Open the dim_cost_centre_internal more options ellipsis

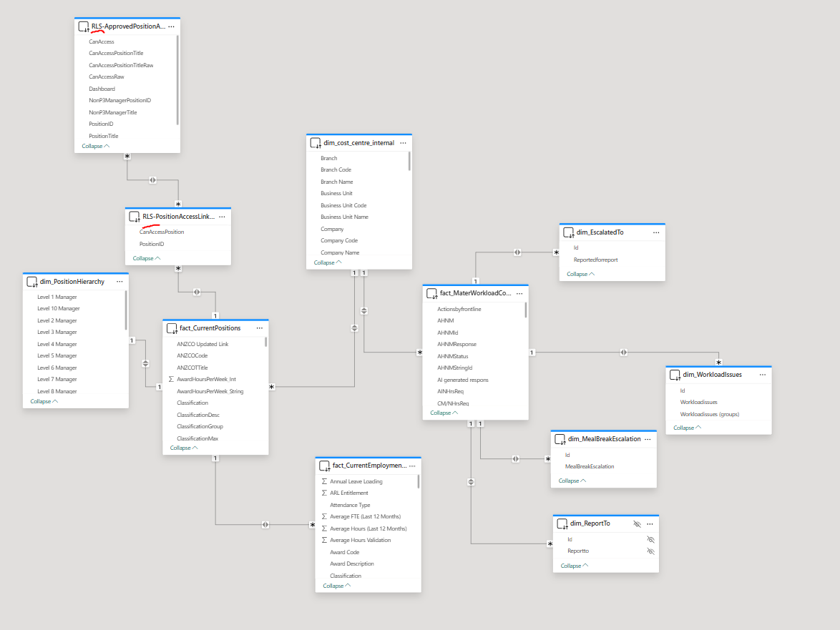coord(403,143)
